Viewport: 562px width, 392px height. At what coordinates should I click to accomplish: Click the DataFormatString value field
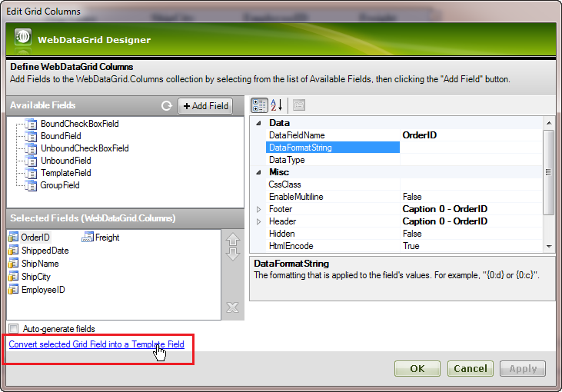[x=471, y=148]
